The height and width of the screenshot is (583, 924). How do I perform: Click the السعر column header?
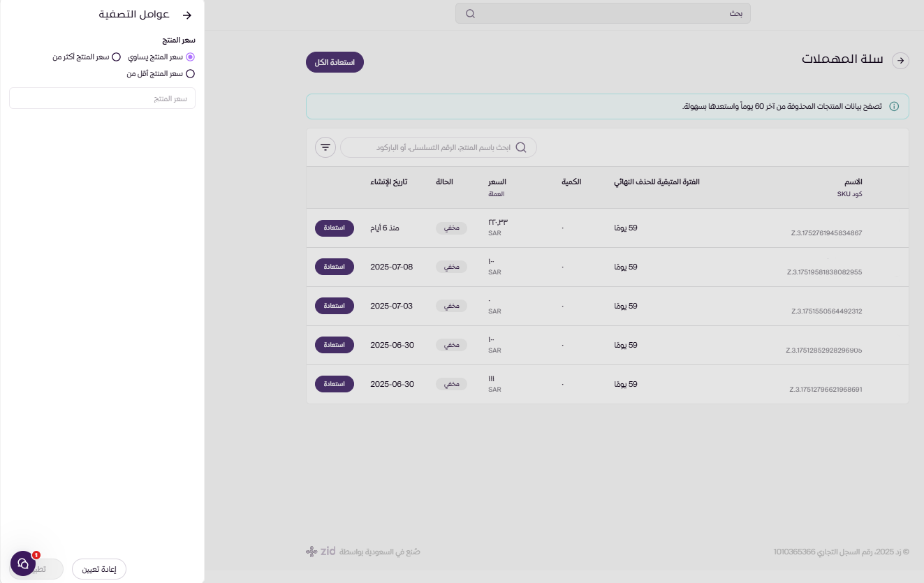tap(497, 182)
